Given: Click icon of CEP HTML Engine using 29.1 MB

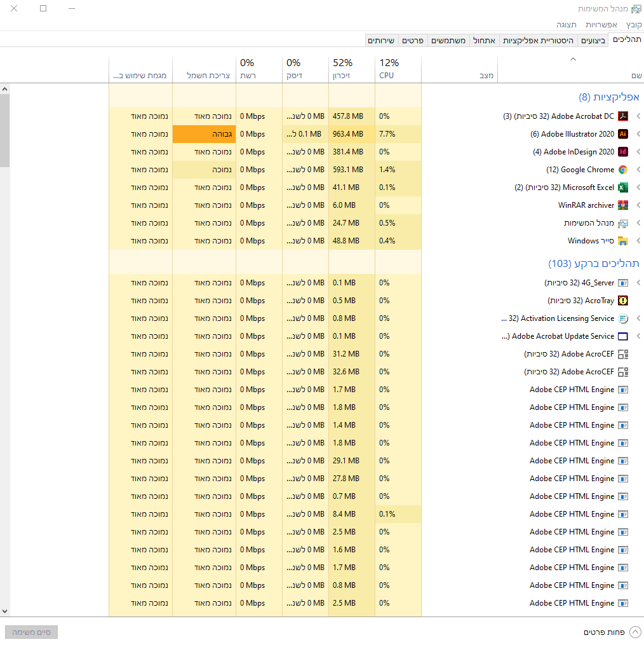Looking at the screenshot, I should tap(623, 461).
